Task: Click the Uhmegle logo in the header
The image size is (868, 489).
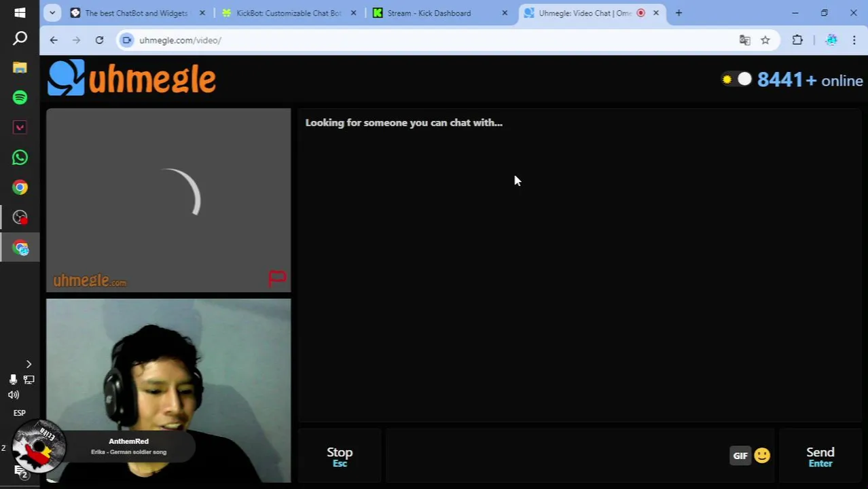Action: click(x=132, y=78)
